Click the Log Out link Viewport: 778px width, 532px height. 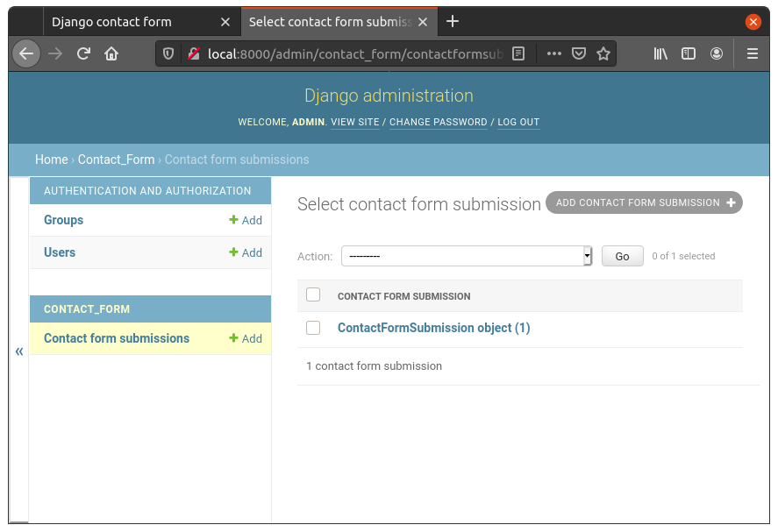coord(518,122)
